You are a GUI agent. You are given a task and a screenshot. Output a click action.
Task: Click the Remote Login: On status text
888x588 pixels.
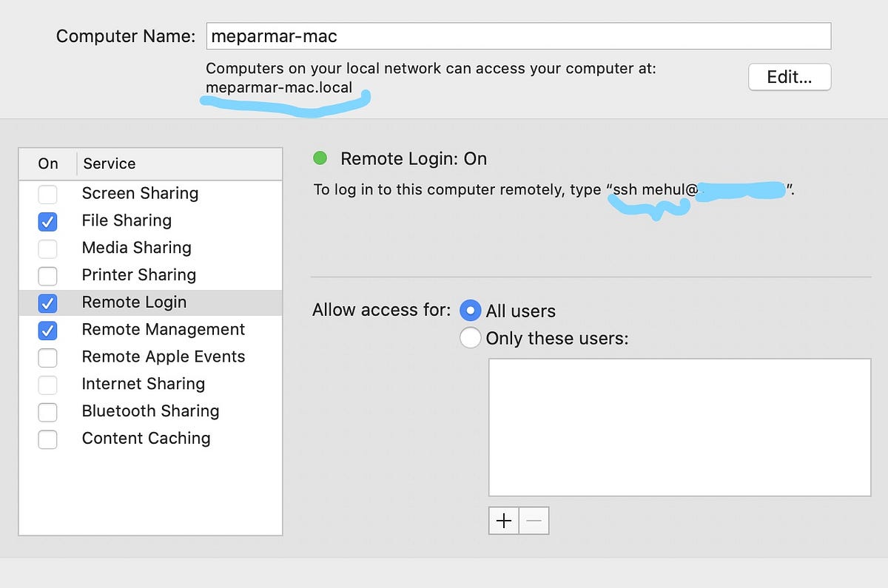(x=414, y=158)
